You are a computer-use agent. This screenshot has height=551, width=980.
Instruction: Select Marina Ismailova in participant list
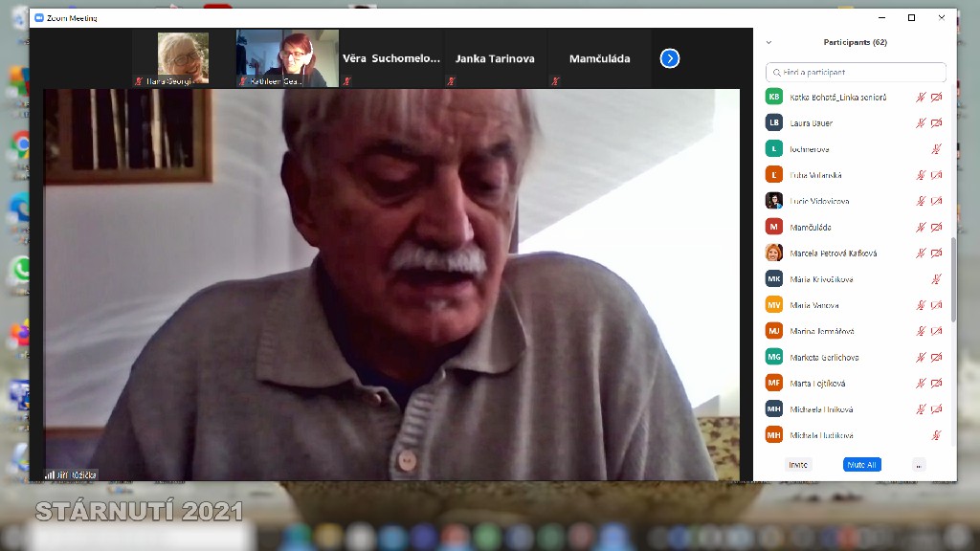[x=822, y=331]
